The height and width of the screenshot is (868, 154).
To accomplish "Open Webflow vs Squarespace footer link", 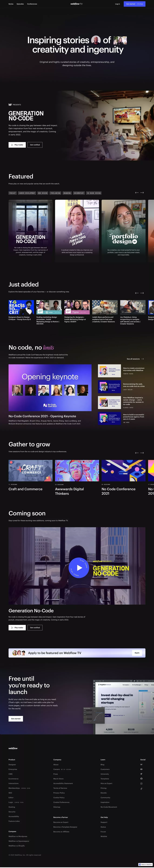I will [x=19, y=841].
